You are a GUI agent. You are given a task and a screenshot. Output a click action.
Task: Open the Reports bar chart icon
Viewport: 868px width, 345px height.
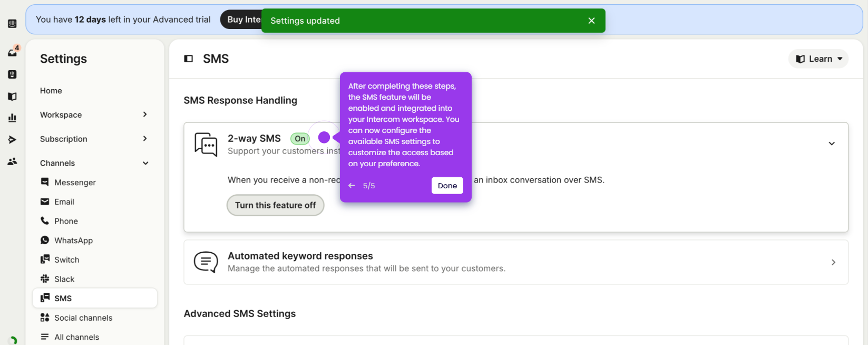click(12, 118)
